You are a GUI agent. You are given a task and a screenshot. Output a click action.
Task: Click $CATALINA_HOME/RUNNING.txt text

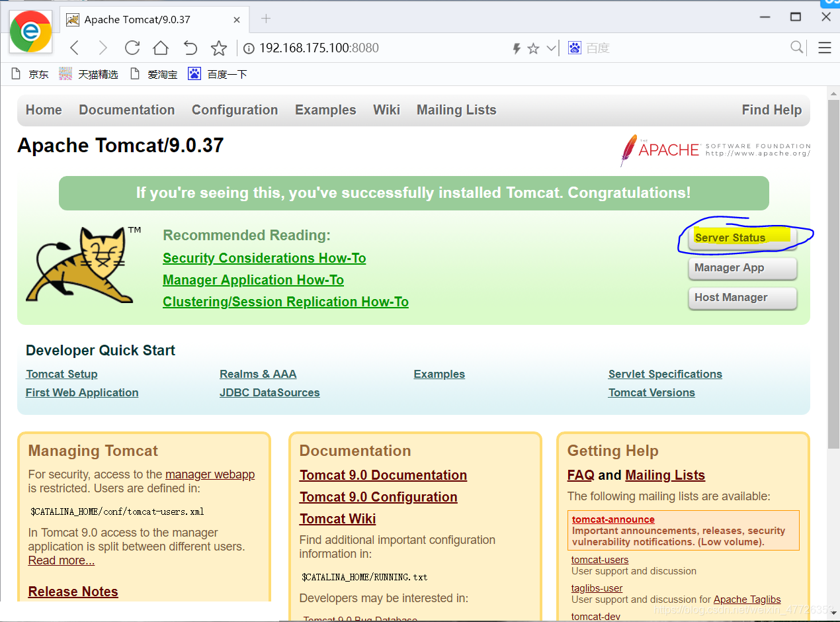[x=364, y=577]
